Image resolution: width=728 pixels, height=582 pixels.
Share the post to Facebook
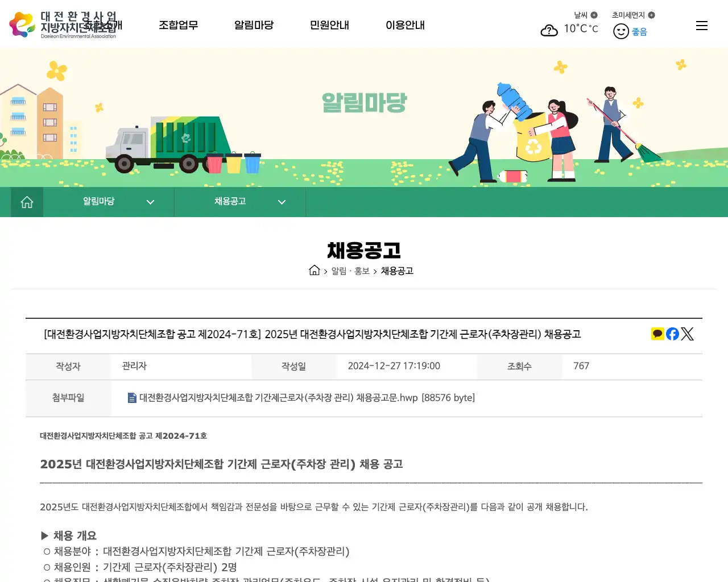coord(672,334)
